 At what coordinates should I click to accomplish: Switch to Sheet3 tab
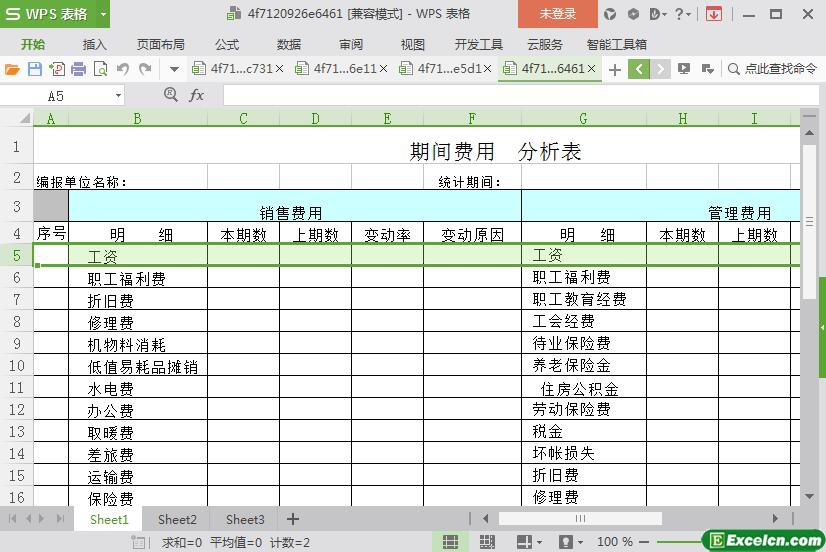(x=245, y=520)
